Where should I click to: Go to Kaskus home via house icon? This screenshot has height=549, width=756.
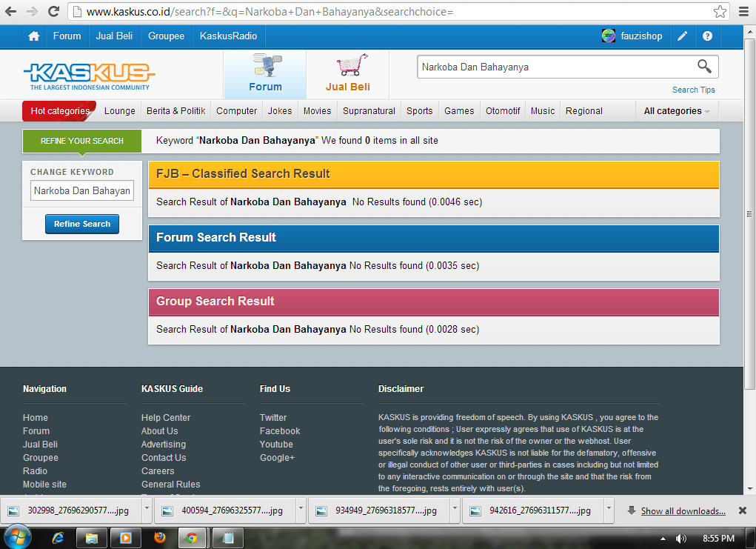pos(34,36)
